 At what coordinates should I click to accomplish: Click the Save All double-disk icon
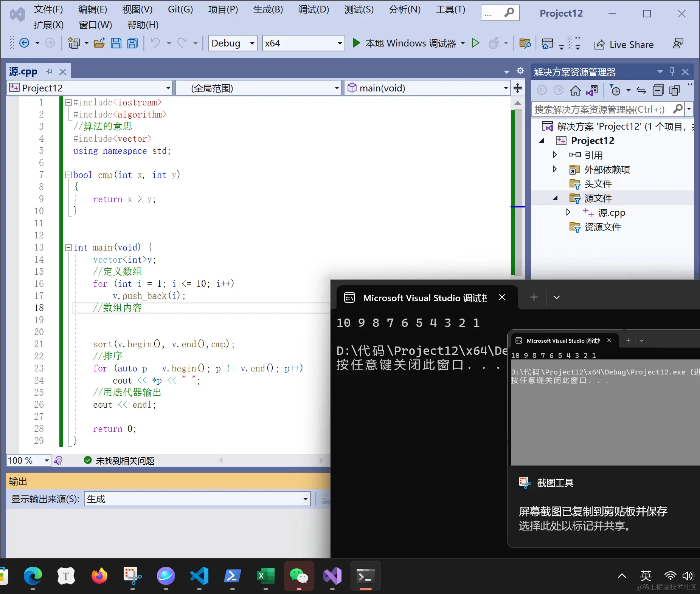[x=133, y=43]
